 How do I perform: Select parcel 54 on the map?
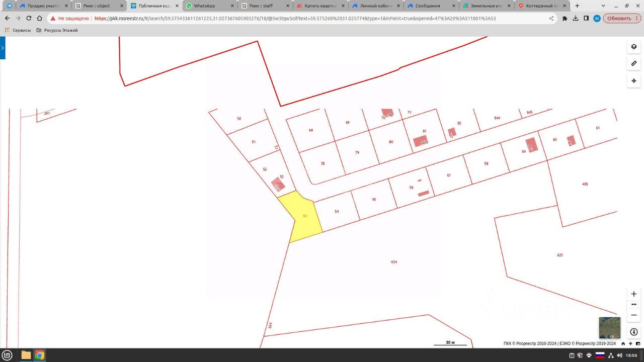337,212
